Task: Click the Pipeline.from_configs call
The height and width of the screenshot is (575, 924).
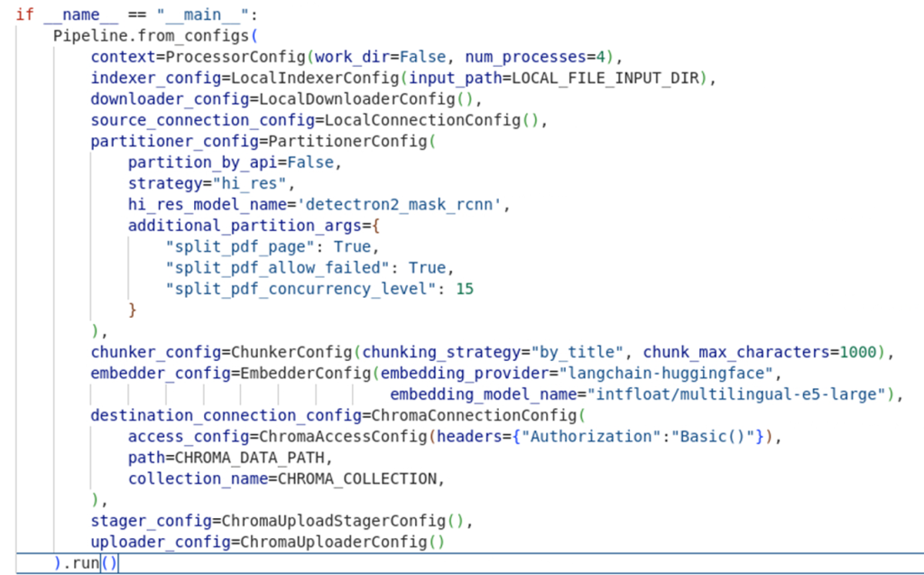Action: click(151, 36)
